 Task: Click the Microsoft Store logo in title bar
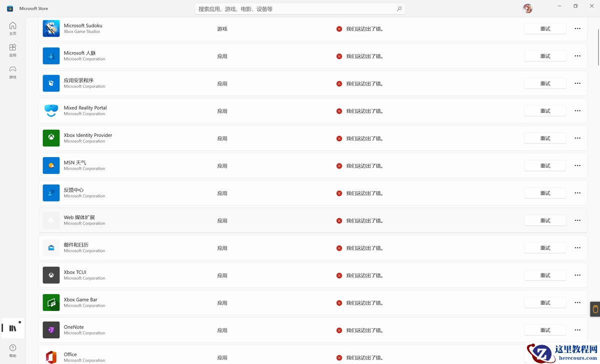[9, 8]
